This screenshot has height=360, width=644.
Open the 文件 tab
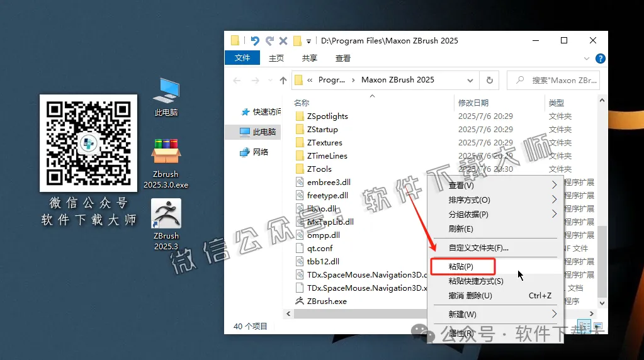(x=242, y=58)
